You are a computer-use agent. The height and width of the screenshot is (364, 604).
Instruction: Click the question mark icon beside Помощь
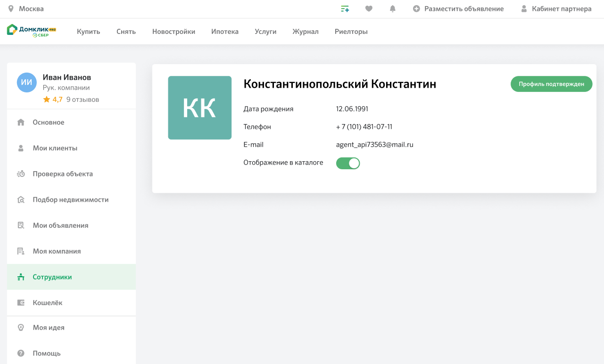[x=21, y=353]
